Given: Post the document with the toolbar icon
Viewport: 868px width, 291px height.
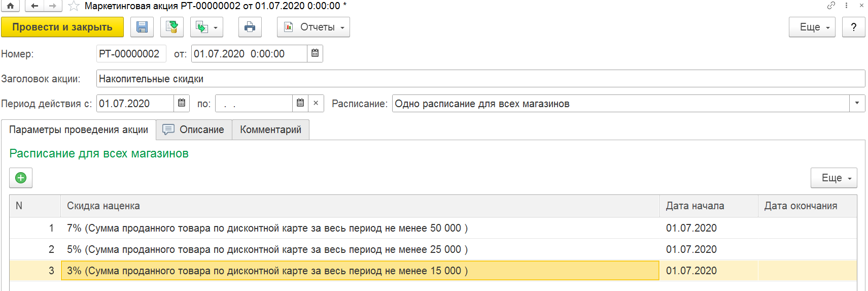Looking at the screenshot, I should point(172,27).
